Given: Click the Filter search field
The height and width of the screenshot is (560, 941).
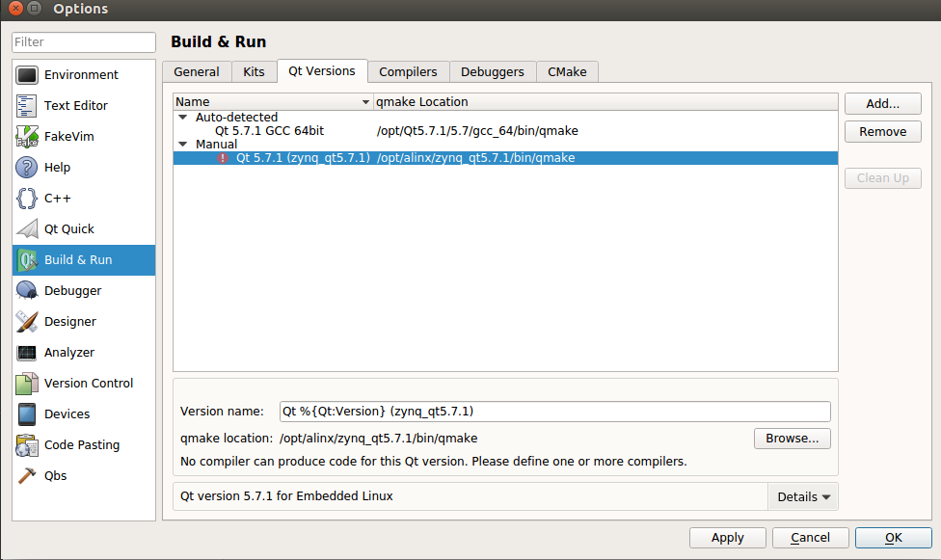Looking at the screenshot, I should point(84,42).
